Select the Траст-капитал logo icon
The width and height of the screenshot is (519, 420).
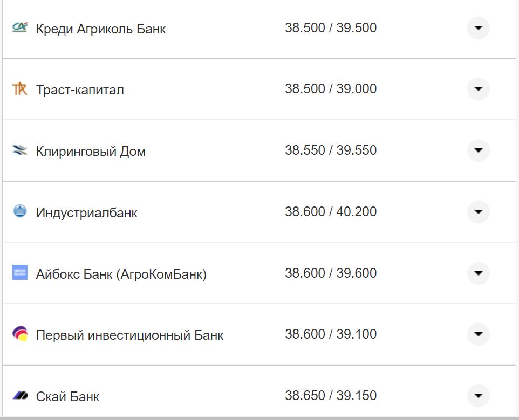click(x=19, y=89)
